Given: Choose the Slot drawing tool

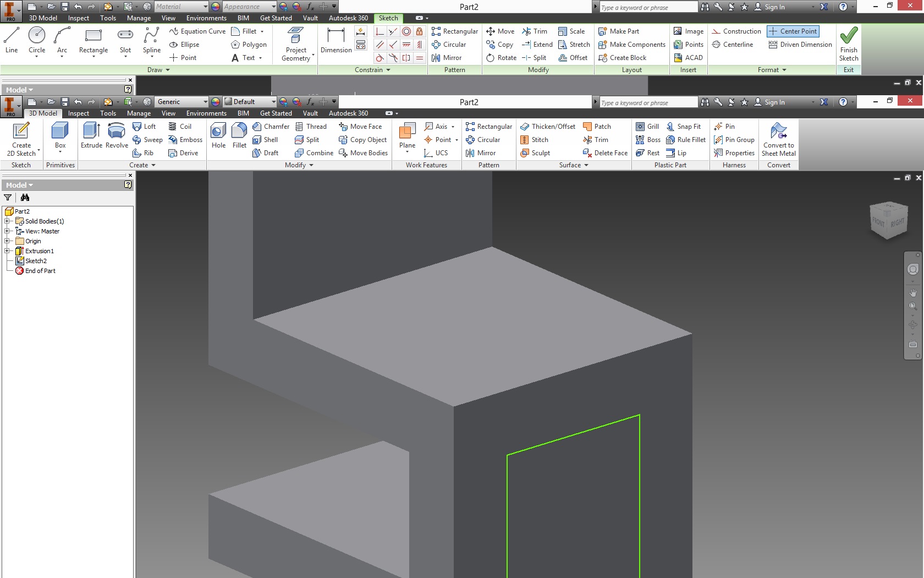Looking at the screenshot, I should (125, 41).
